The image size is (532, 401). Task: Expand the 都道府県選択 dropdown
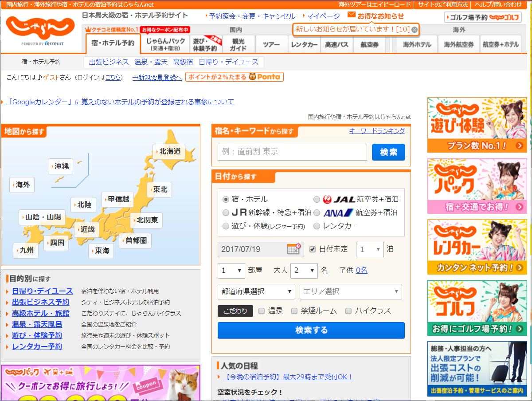(257, 291)
